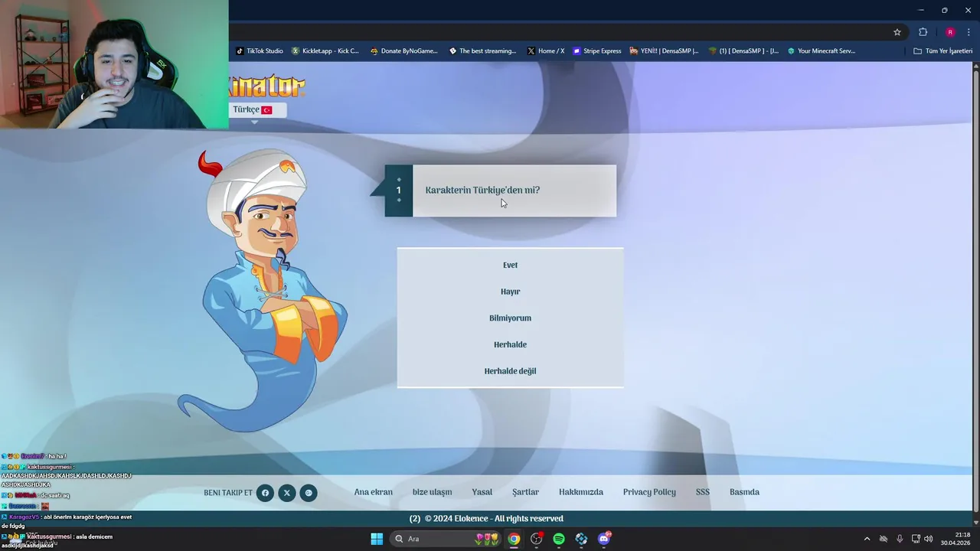The width and height of the screenshot is (980, 551).
Task: Open Akinator's Facebook follow icon
Action: [x=265, y=493]
